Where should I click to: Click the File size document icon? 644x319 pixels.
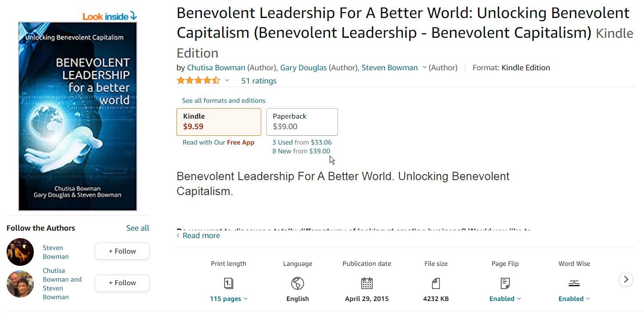coord(436,283)
